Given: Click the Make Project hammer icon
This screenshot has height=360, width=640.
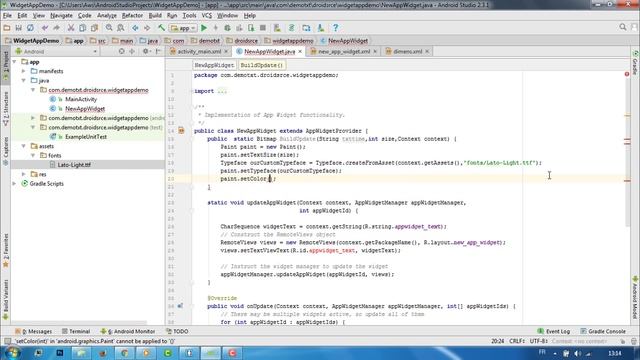Looking at the screenshot, I should click(x=162, y=28).
